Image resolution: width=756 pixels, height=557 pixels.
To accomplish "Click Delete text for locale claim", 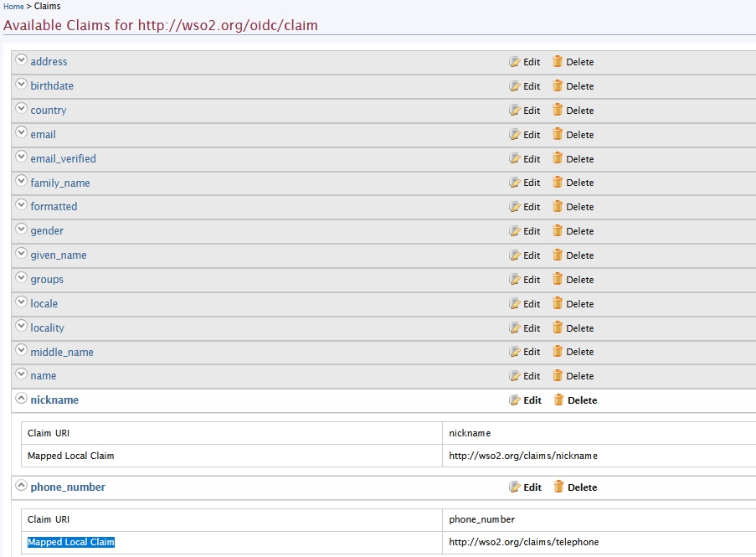I will click(579, 304).
